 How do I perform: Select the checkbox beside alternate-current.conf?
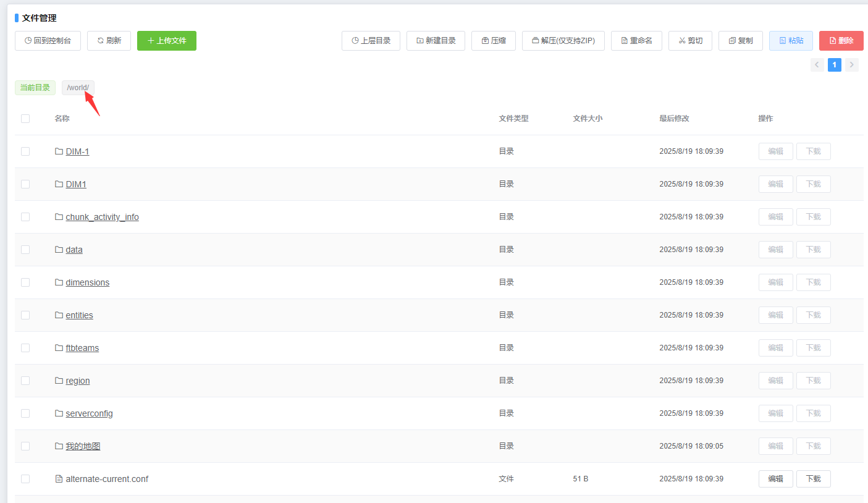pos(25,479)
